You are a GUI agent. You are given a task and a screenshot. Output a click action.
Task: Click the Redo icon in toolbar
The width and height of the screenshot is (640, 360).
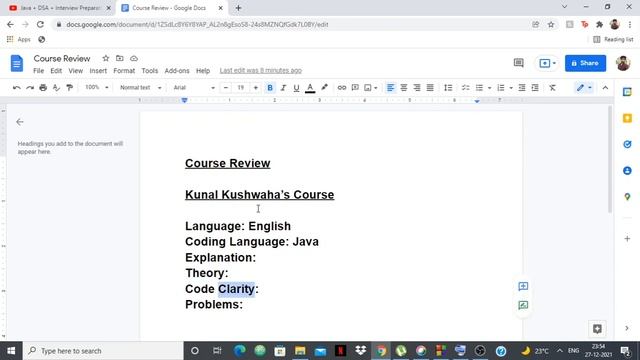click(30, 88)
